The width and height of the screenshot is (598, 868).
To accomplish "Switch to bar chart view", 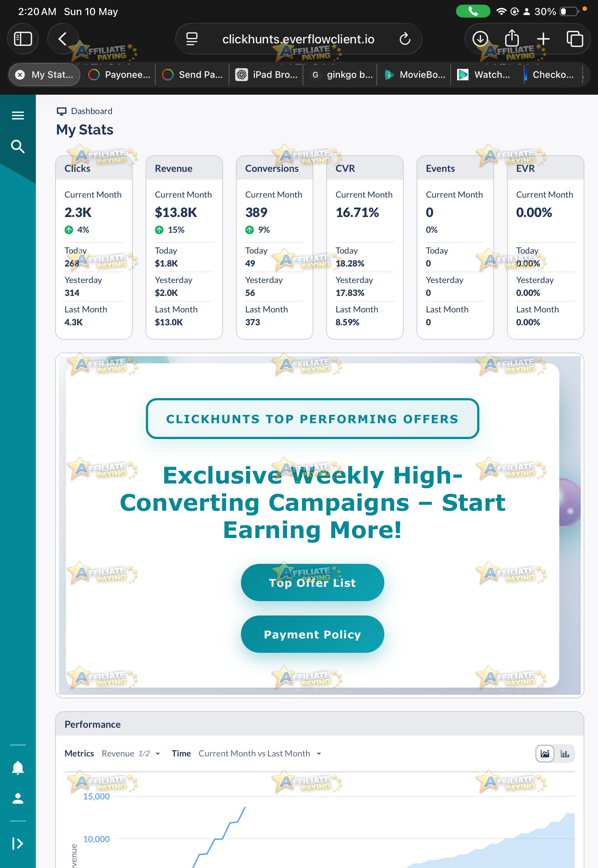I will [564, 753].
